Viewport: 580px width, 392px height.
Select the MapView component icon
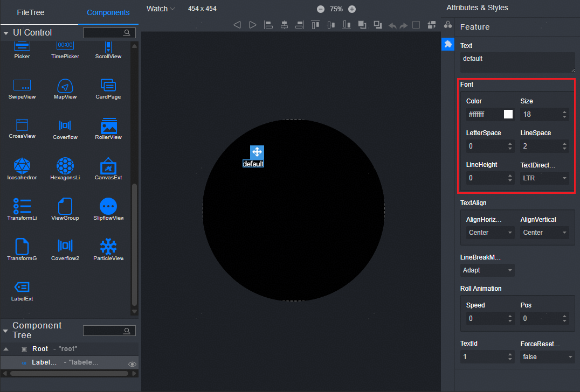click(x=65, y=86)
